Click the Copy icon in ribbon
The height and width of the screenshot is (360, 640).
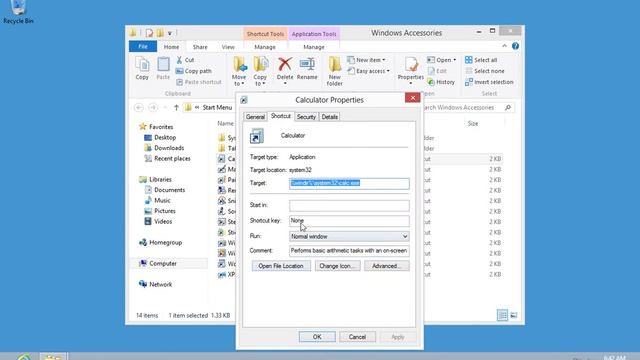point(142,68)
